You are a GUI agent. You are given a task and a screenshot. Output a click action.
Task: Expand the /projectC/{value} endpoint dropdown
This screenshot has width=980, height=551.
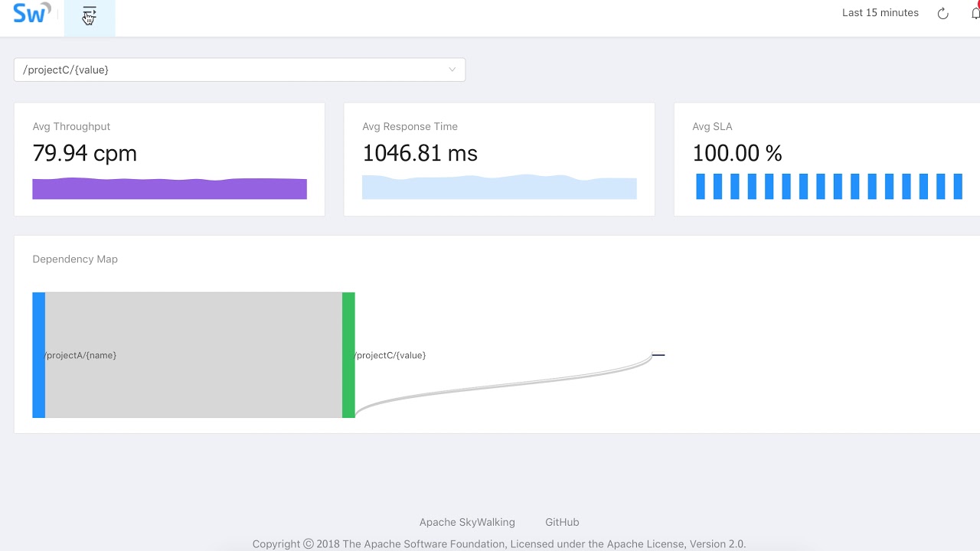pyautogui.click(x=240, y=70)
